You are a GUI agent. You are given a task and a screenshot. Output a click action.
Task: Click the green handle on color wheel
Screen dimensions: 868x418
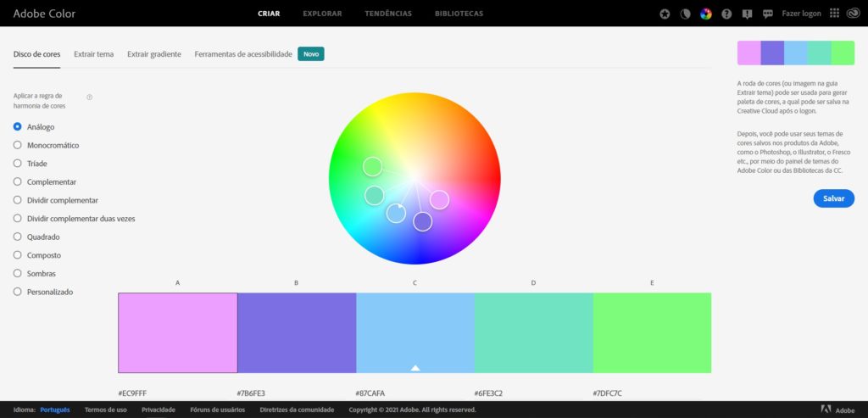click(x=373, y=166)
